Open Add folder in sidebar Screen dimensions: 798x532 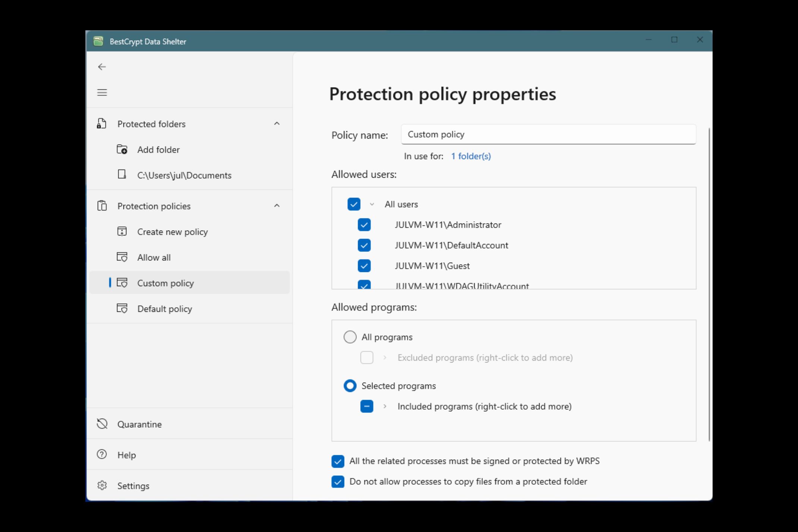point(189,149)
